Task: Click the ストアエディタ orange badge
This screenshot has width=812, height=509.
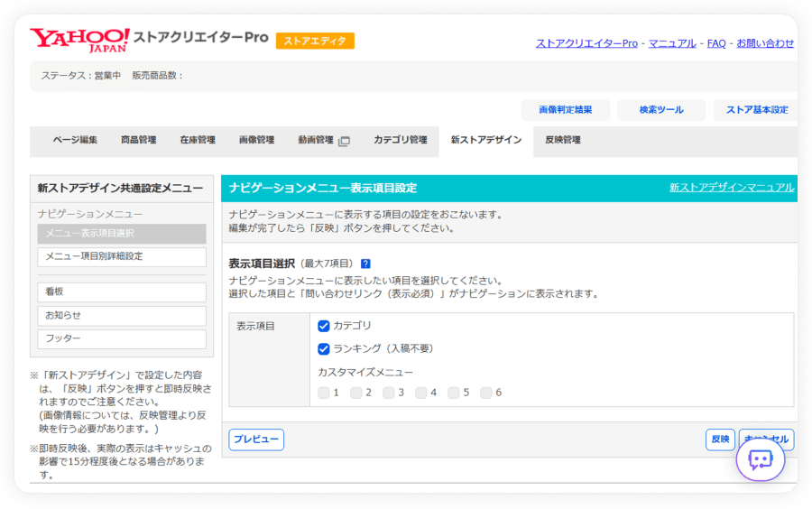Action: (315, 41)
